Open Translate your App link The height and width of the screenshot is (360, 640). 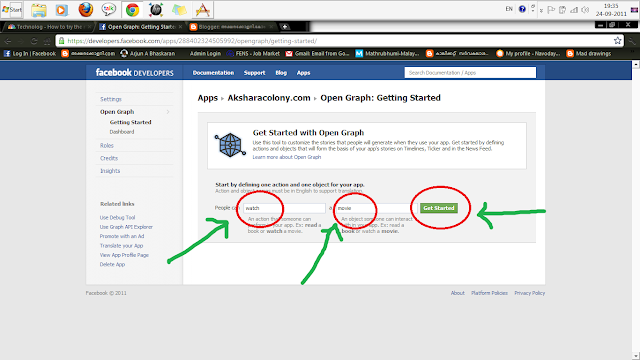tap(121, 246)
